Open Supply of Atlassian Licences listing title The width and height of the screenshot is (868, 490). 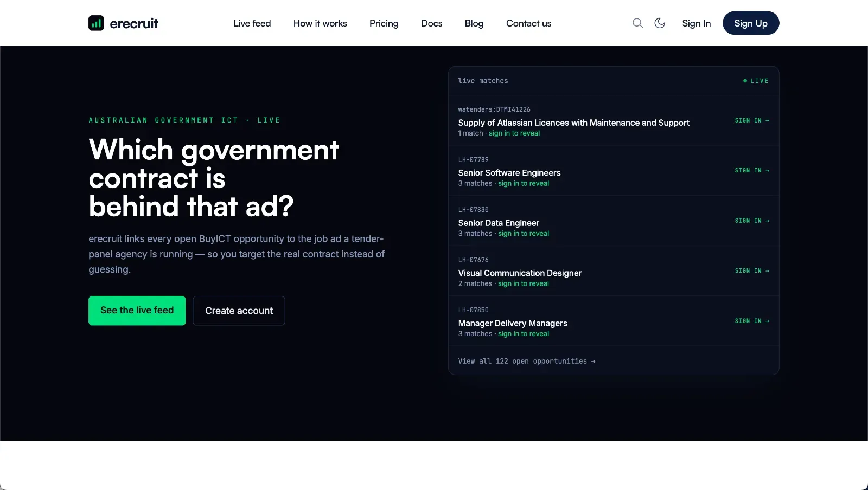coord(574,122)
